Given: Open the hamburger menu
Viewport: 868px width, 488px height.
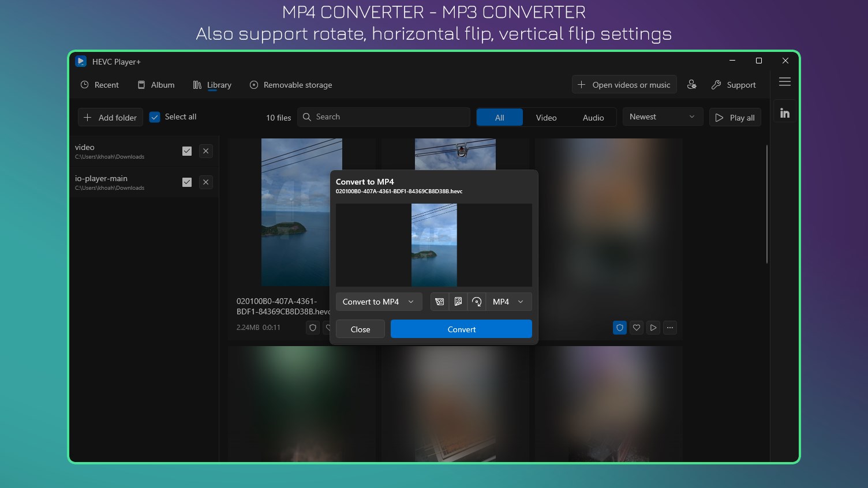Looking at the screenshot, I should [x=785, y=82].
